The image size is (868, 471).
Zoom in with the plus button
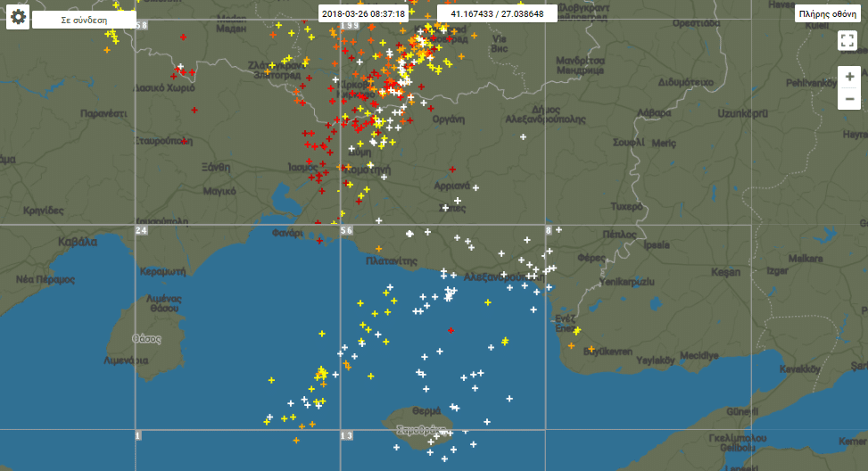(x=849, y=77)
